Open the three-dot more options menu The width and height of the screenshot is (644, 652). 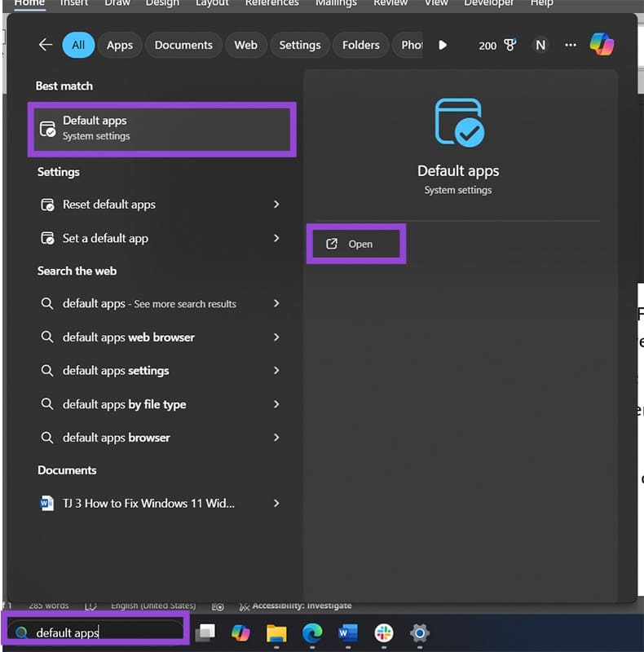[571, 46]
